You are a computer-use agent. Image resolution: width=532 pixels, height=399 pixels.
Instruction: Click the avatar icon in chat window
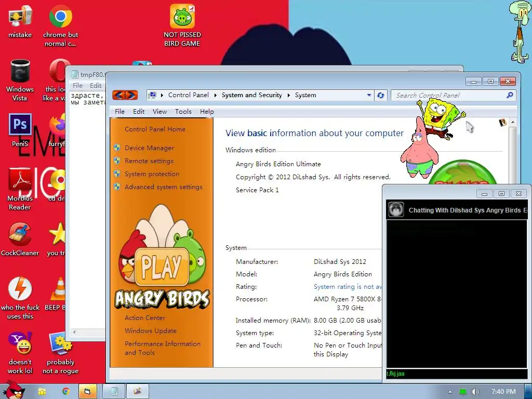click(x=396, y=210)
